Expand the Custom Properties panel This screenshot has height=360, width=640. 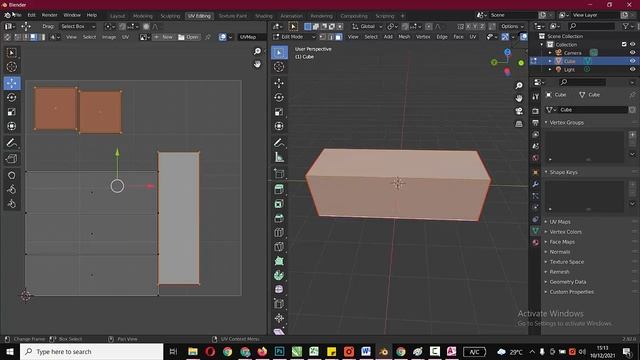(571, 292)
